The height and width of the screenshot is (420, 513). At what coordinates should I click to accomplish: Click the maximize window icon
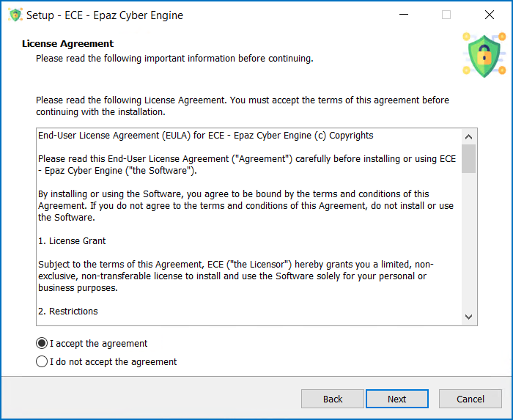pyautogui.click(x=446, y=15)
